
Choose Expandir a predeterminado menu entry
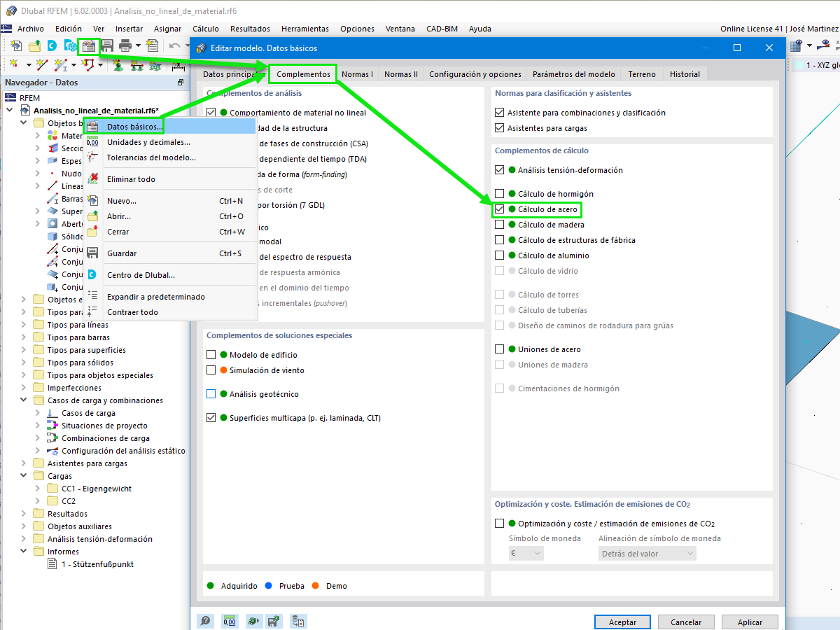click(156, 297)
